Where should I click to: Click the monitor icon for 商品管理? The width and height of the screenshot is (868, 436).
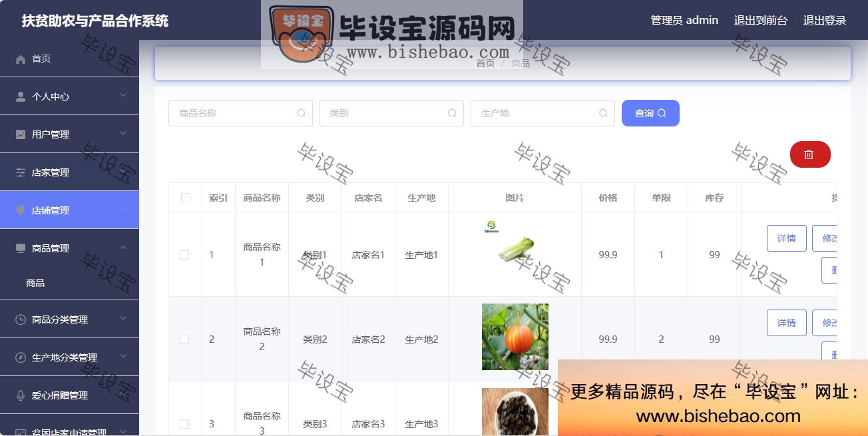pyautogui.click(x=21, y=248)
